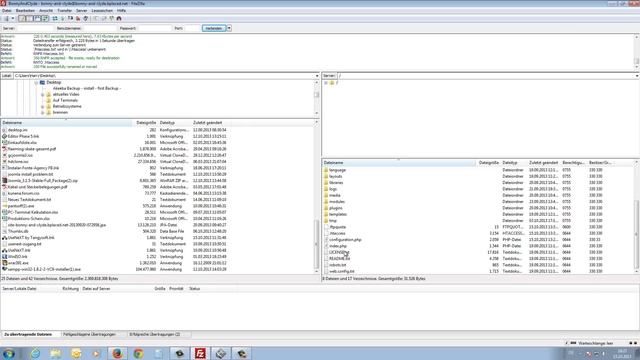Click process queue toolbar icon

(x=62, y=18)
